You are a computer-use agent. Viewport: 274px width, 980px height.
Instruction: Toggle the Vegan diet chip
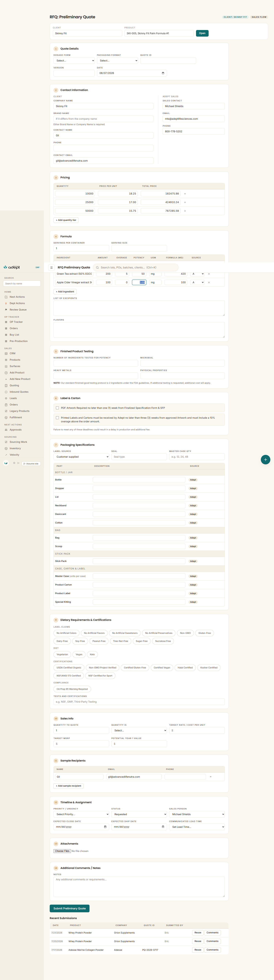click(x=79, y=654)
